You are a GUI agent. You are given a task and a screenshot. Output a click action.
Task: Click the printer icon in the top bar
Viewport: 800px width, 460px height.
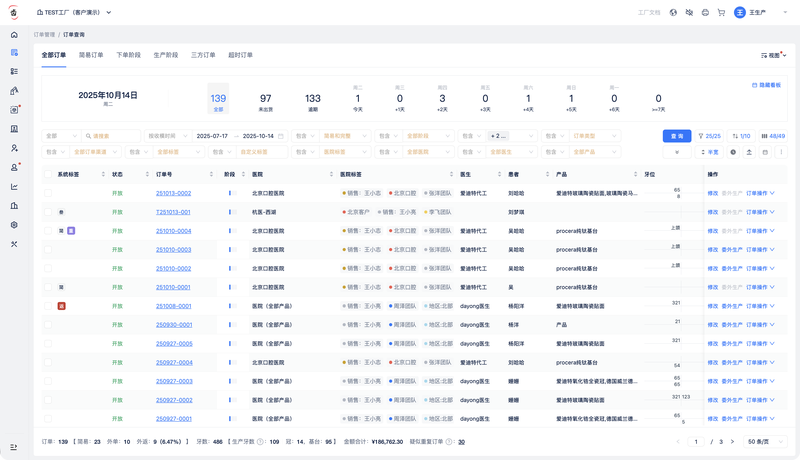click(x=705, y=12)
